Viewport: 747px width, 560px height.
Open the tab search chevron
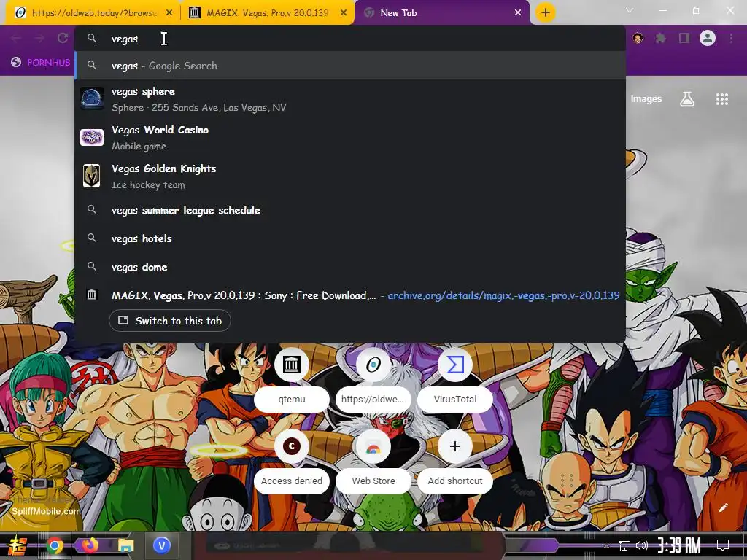tap(630, 10)
